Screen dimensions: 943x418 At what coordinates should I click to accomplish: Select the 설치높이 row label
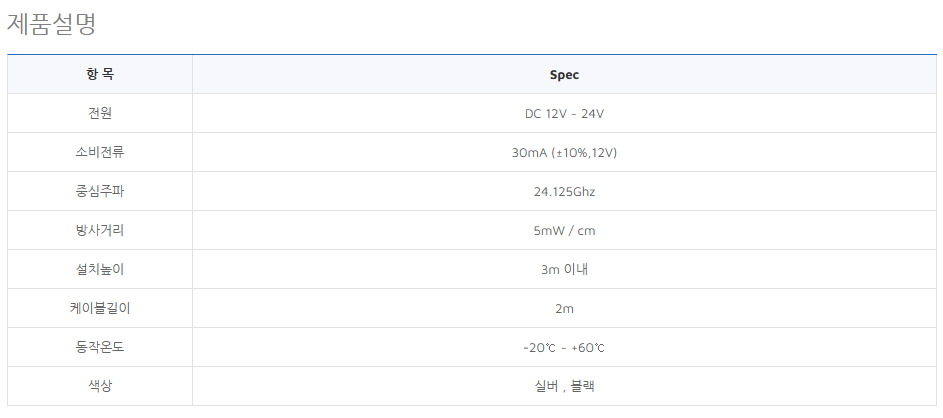point(100,269)
